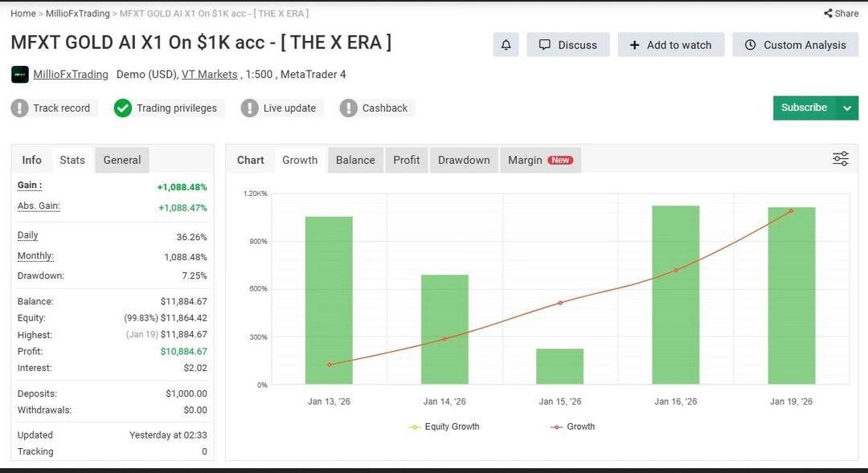Image resolution: width=868 pixels, height=473 pixels.
Task: Toggle Growth legend series visibility
Action: coord(572,426)
